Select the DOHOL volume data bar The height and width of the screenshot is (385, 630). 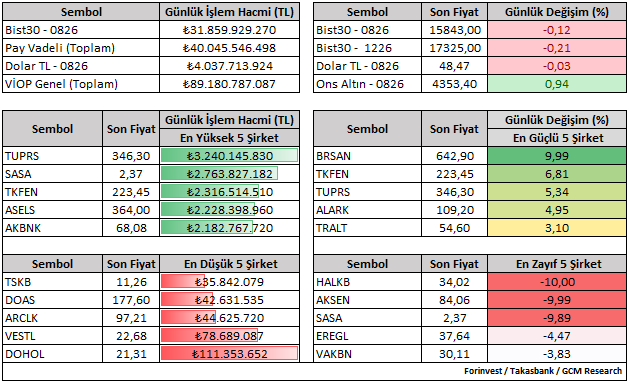point(229,354)
